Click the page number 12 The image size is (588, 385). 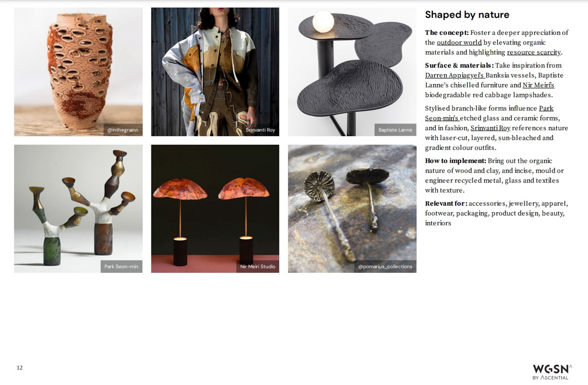[x=20, y=367]
